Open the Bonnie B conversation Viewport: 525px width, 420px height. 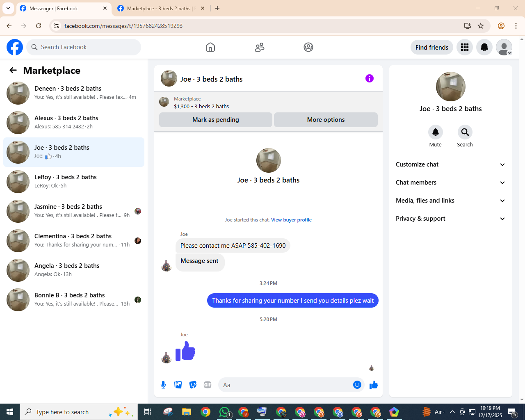pos(74,300)
